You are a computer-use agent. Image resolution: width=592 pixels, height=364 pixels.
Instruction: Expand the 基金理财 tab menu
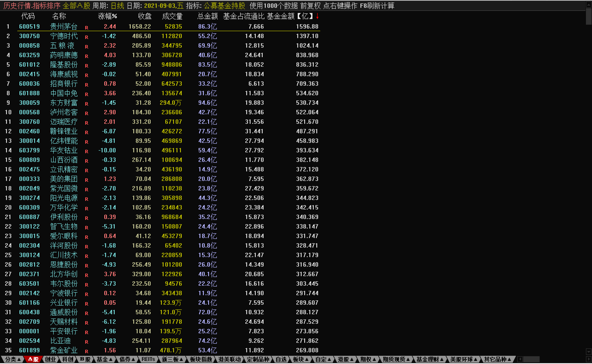[x=430, y=359]
